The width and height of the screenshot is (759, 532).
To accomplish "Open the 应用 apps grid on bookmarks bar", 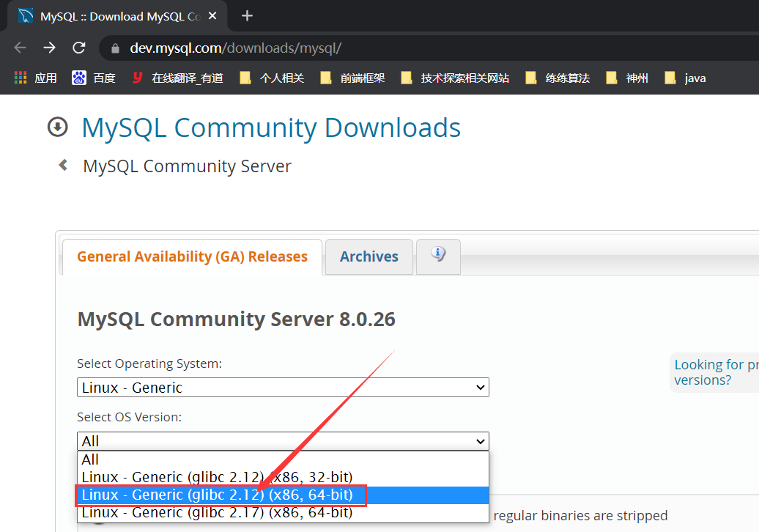I will pyautogui.click(x=20, y=77).
